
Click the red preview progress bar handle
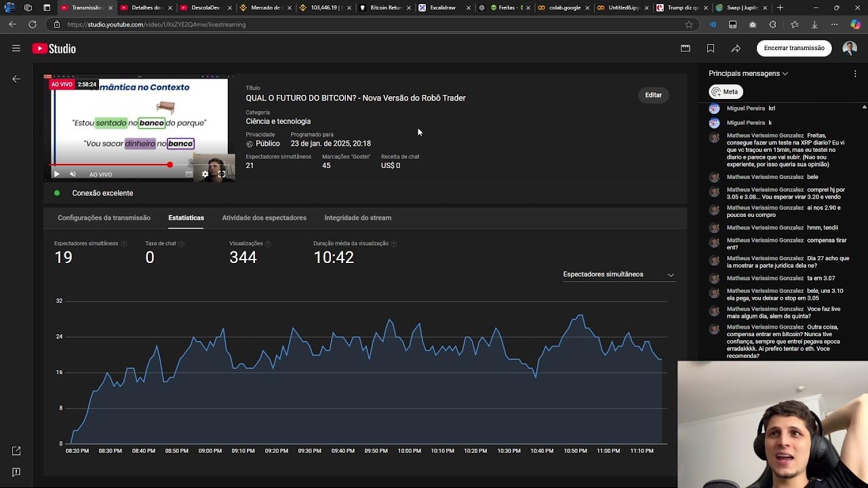point(170,165)
